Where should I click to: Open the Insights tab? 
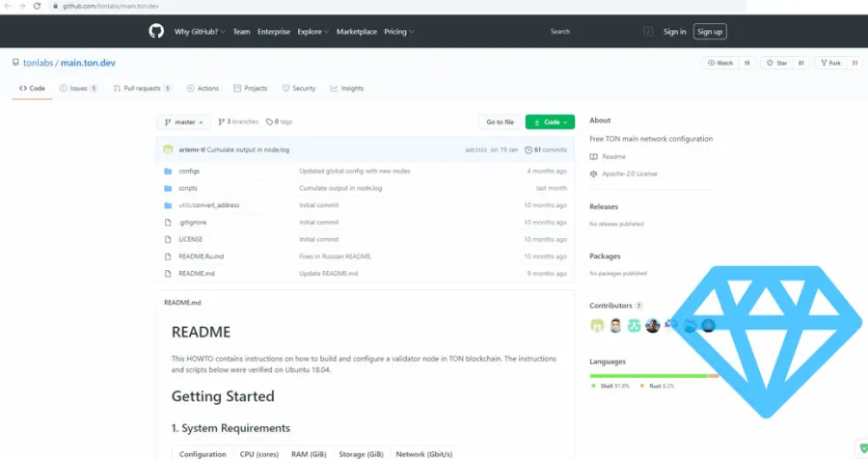(x=347, y=88)
